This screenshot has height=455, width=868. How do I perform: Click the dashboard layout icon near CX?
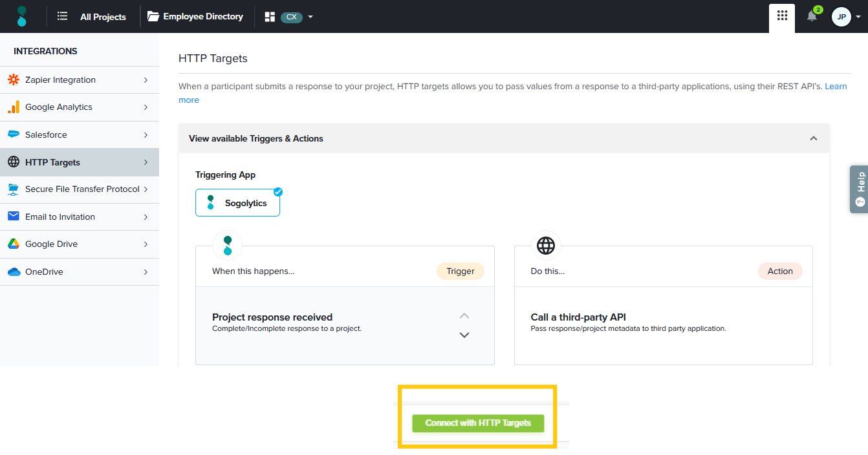tap(270, 17)
